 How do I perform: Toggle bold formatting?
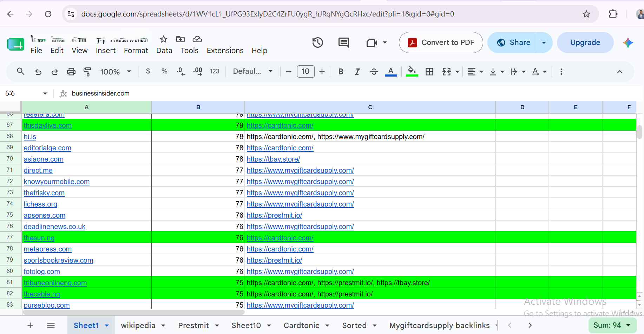point(341,72)
